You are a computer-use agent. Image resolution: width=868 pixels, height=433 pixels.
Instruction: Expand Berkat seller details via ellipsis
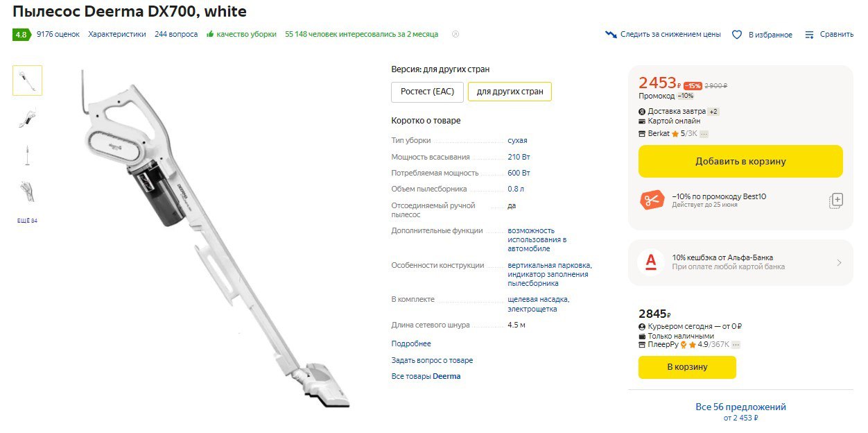tap(704, 133)
